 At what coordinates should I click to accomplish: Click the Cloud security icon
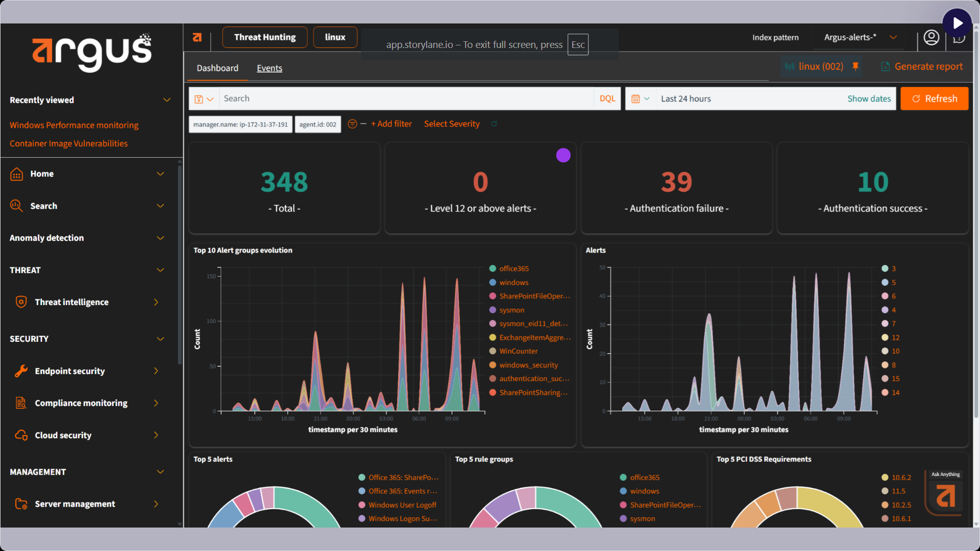coord(21,435)
